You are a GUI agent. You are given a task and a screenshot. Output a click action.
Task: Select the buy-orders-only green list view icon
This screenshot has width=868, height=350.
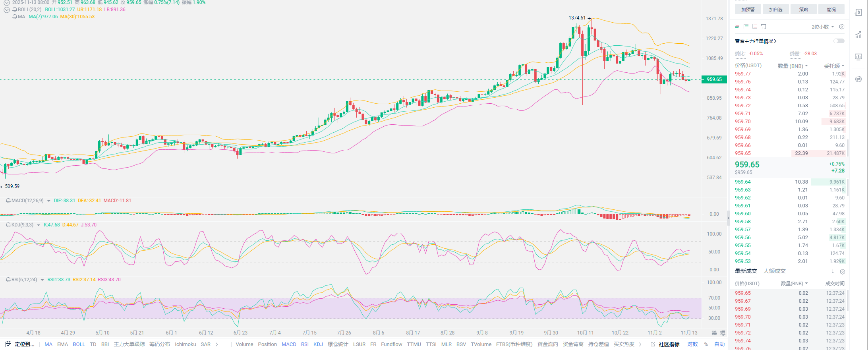click(x=746, y=27)
